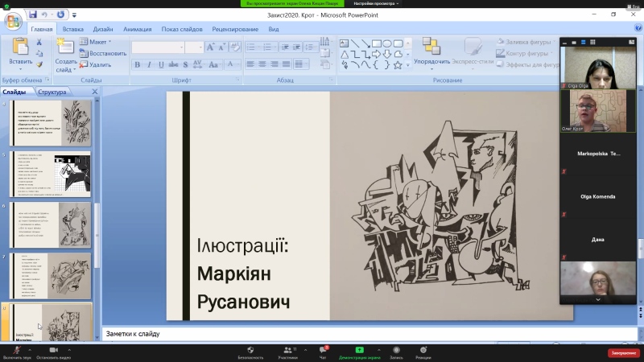Open the Макет layout dropdown
Viewport: 644px width, 362px height.
point(100,42)
